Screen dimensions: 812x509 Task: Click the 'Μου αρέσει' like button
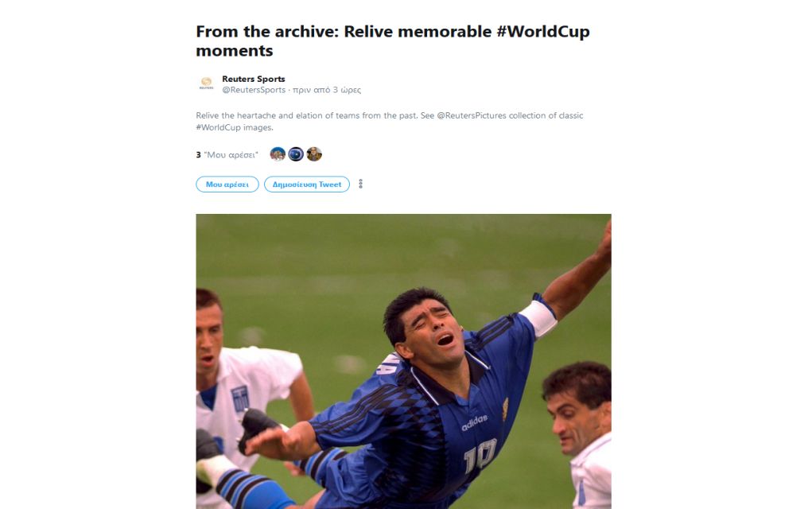[227, 185]
